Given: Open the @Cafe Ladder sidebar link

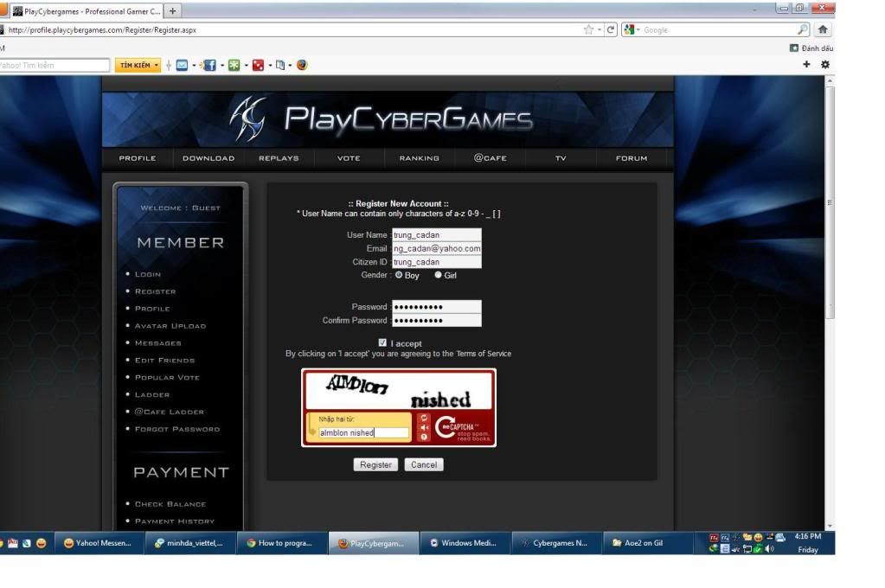Looking at the screenshot, I should 170,412.
